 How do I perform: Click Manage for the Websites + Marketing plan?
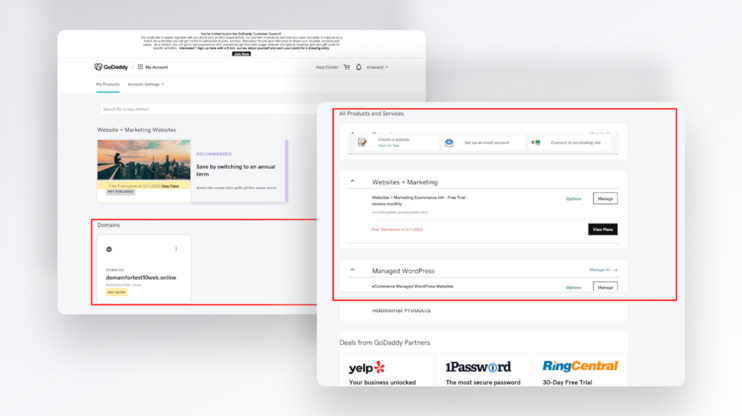tap(605, 199)
